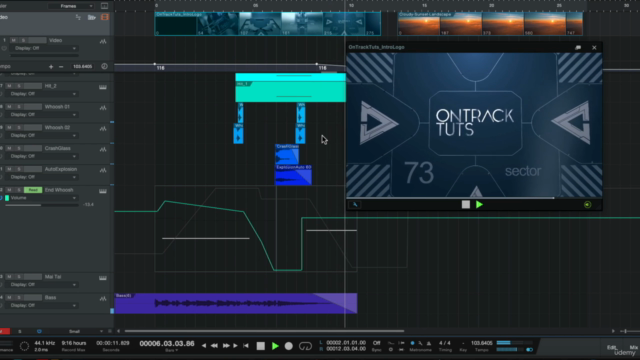Open Display dropdown on Whoosh 02 track

coord(43,136)
